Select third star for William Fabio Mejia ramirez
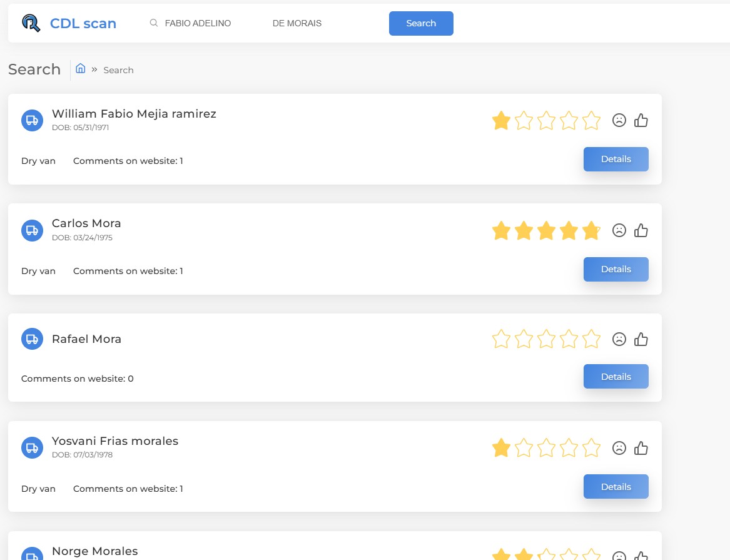 pos(546,120)
